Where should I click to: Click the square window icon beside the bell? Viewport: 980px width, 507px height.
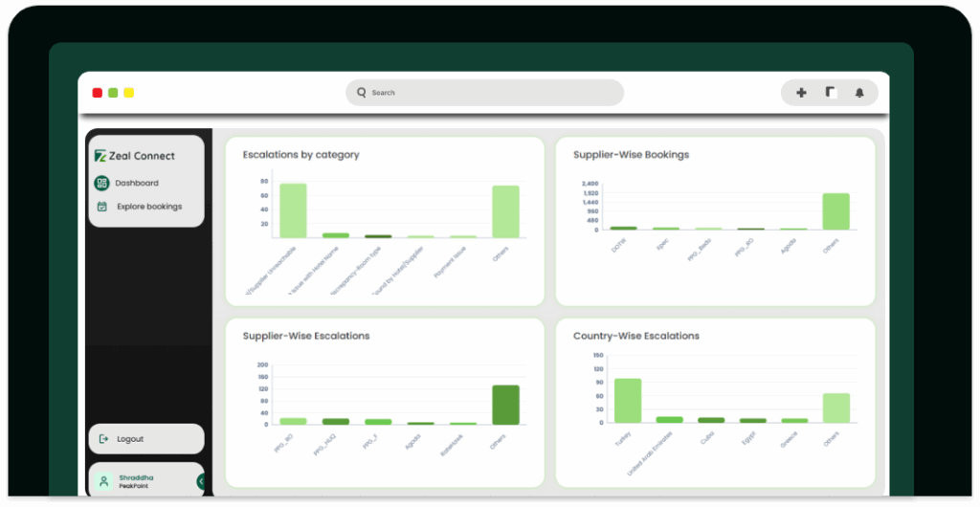point(831,93)
